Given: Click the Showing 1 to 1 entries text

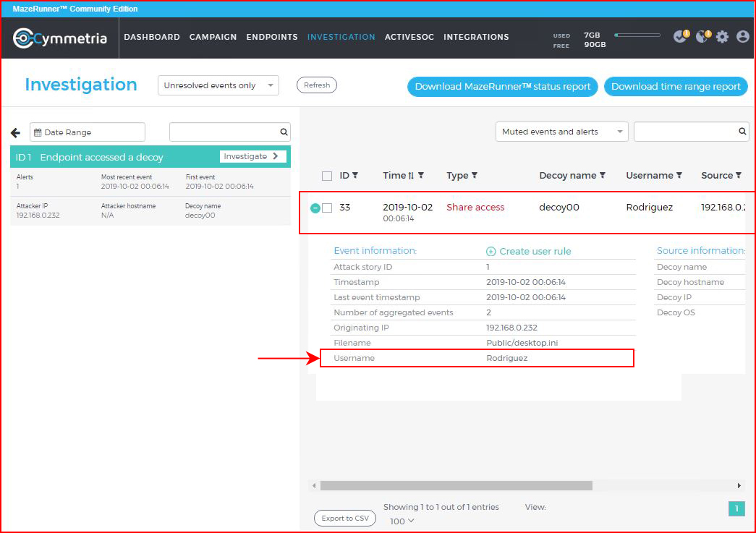Looking at the screenshot, I should 441,507.
